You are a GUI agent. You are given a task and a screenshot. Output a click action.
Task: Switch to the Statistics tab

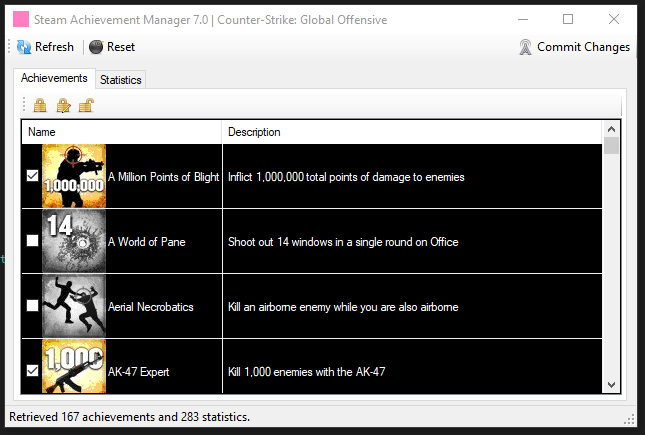tap(121, 80)
